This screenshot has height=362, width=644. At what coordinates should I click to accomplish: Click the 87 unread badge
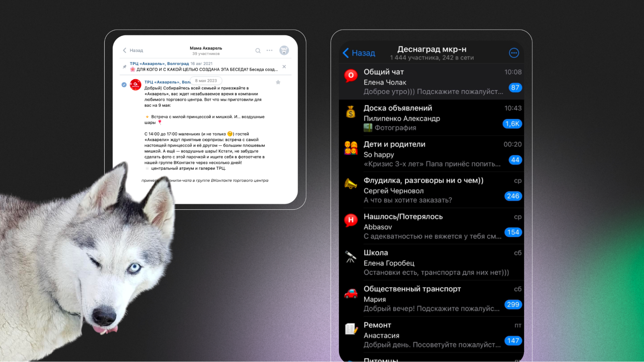[515, 88]
